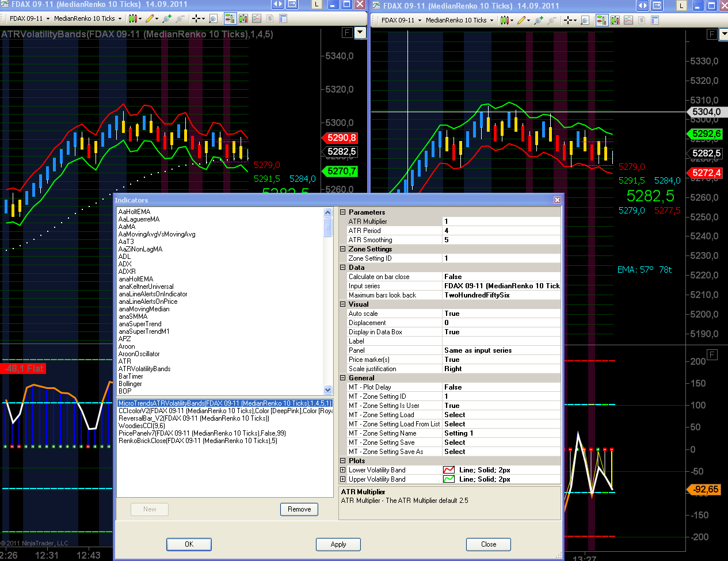Toggle F button on right chart lower panel
728x561 pixels.
tap(712, 354)
